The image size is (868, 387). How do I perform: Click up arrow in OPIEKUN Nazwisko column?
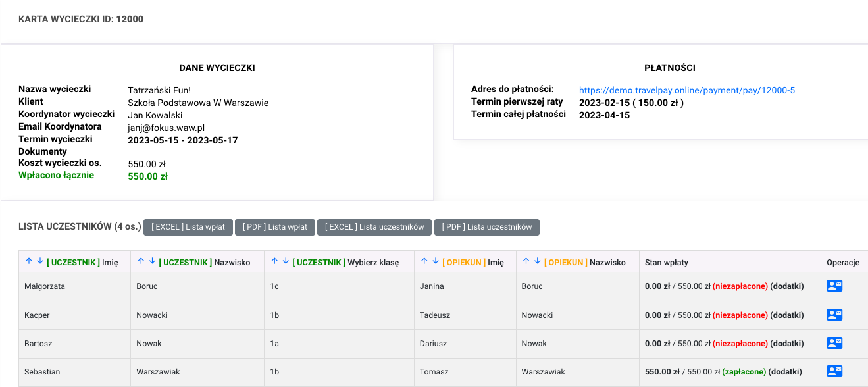tap(526, 261)
